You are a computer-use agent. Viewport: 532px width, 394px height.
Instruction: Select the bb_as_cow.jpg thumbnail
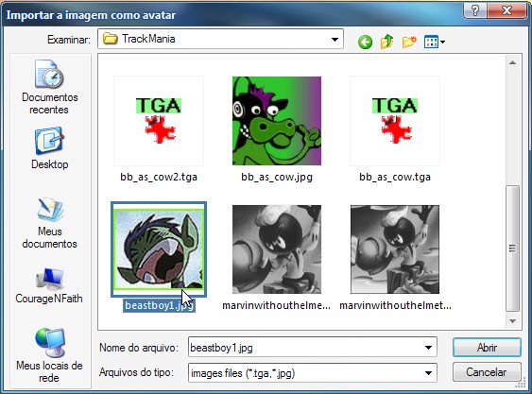tap(277, 121)
